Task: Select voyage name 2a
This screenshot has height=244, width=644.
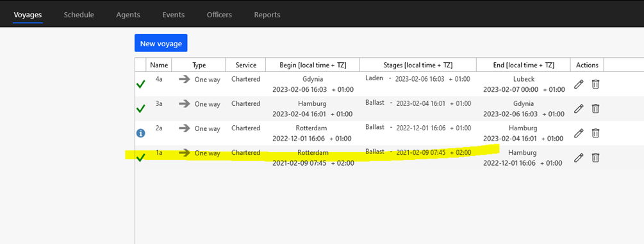Action: coord(159,128)
